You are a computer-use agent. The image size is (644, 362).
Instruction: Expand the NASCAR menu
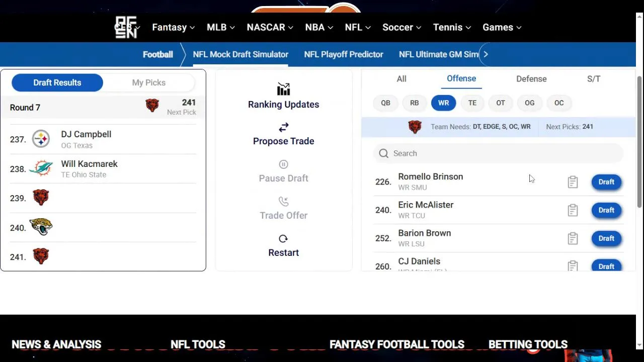coord(270,27)
